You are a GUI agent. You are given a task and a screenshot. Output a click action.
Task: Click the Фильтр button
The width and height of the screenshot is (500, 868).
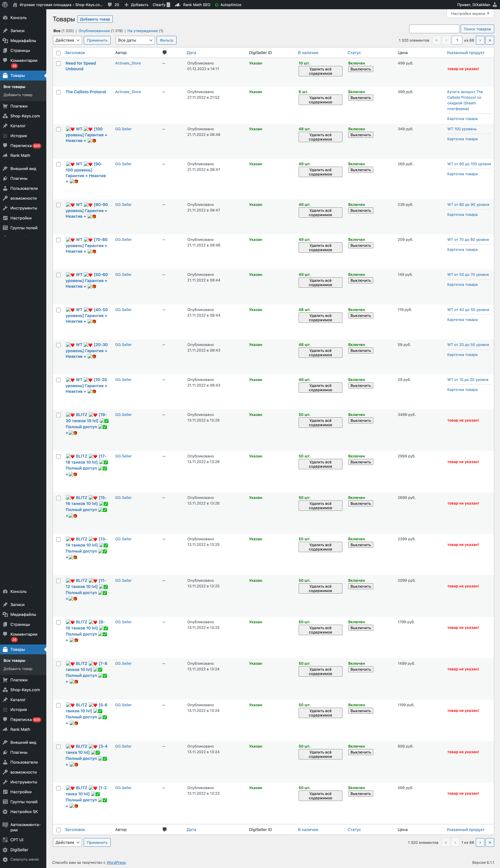coord(167,40)
